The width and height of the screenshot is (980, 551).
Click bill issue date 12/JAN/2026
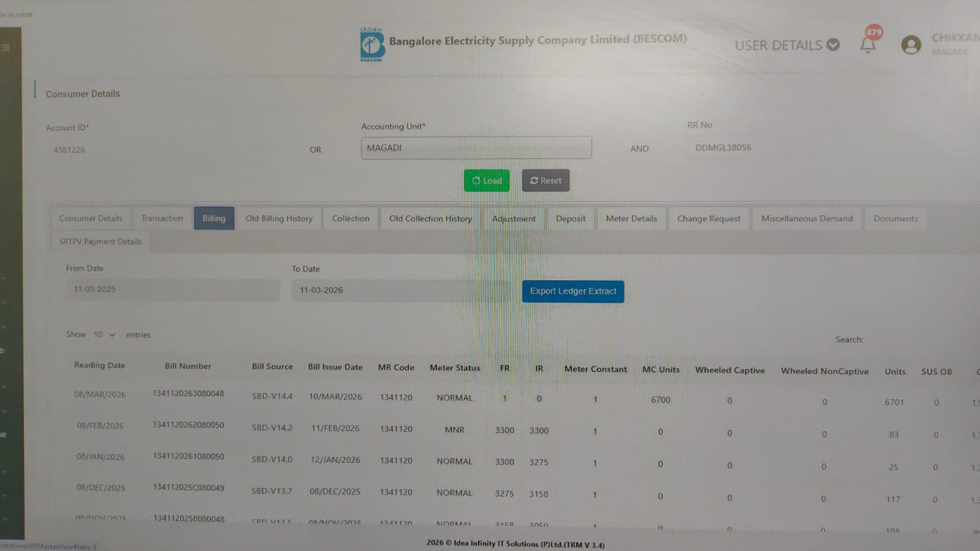pyautogui.click(x=335, y=460)
